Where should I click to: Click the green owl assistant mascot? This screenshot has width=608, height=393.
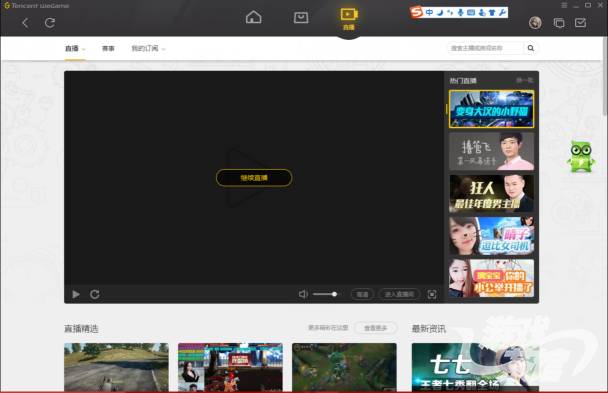pos(580,157)
